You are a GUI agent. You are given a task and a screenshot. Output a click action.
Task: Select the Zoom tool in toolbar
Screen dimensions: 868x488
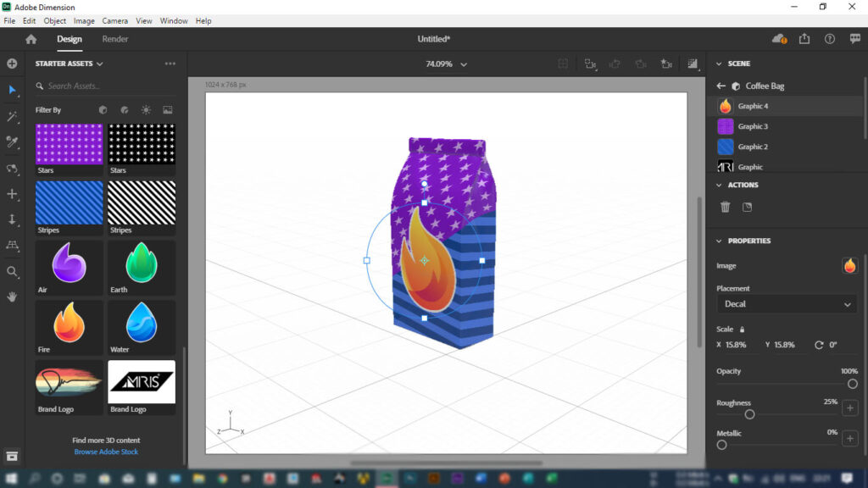click(12, 272)
